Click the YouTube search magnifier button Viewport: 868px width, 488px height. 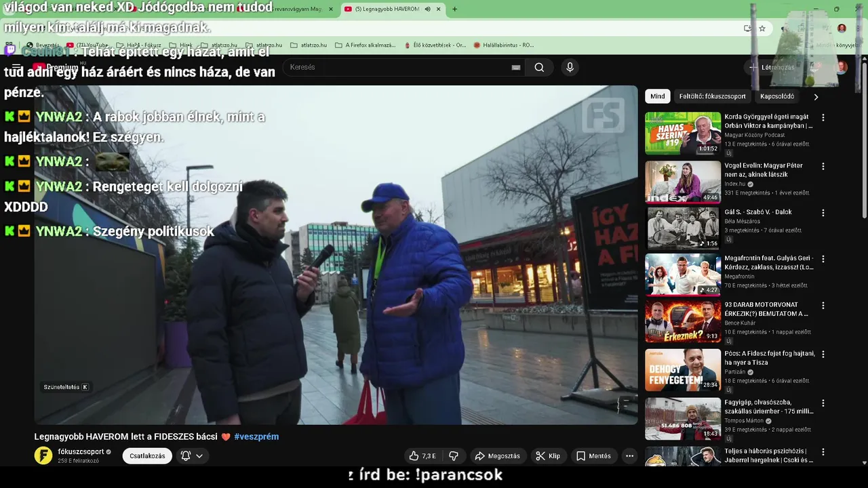[539, 67]
